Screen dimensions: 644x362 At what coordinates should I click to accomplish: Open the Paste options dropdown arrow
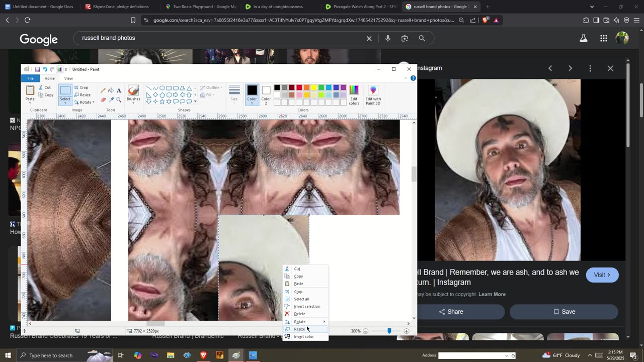[30, 102]
